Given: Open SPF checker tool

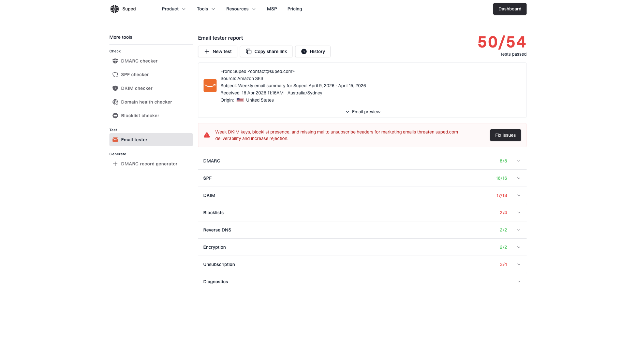Looking at the screenshot, I should tap(151, 75).
